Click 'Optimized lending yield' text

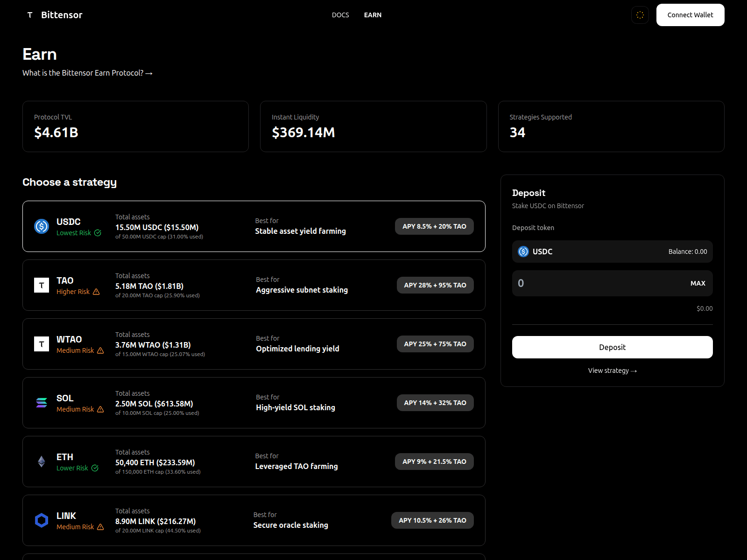tap(297, 349)
